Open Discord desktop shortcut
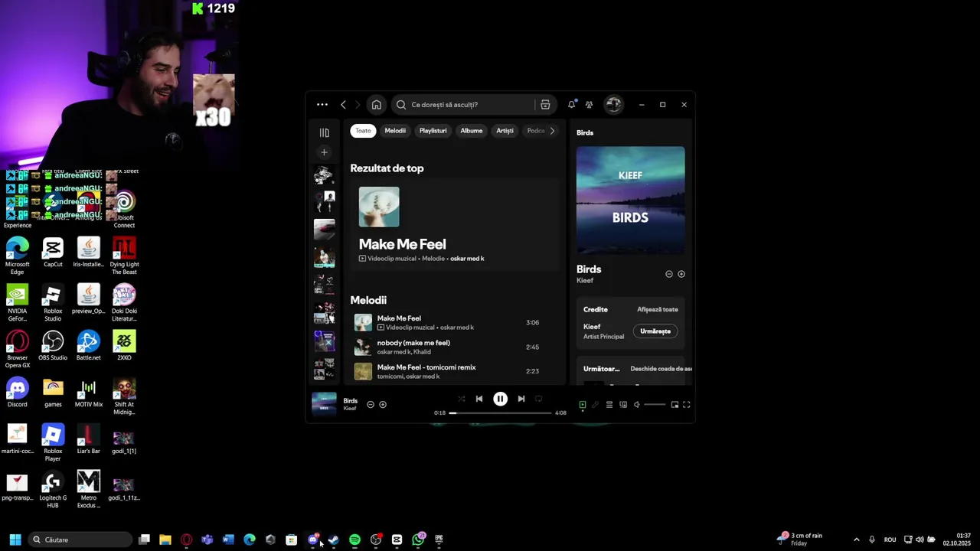This screenshot has width=980, height=551. tap(17, 393)
